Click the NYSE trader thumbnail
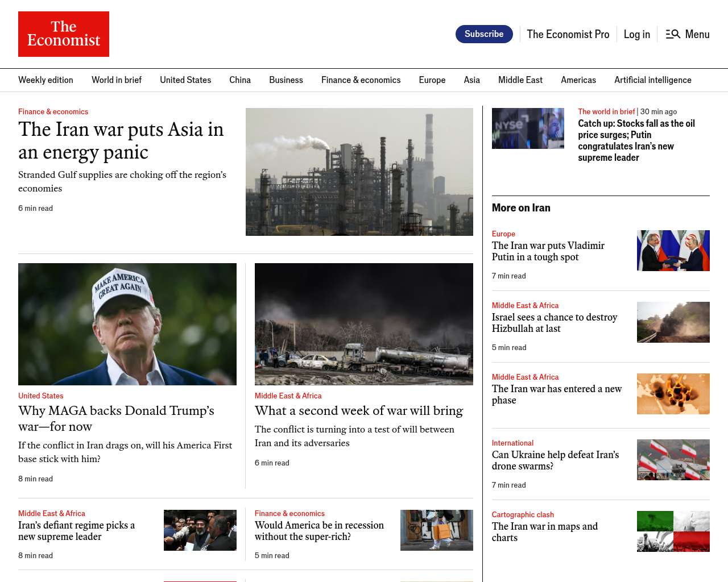Screen dimensions: 728x582 [x=528, y=128]
